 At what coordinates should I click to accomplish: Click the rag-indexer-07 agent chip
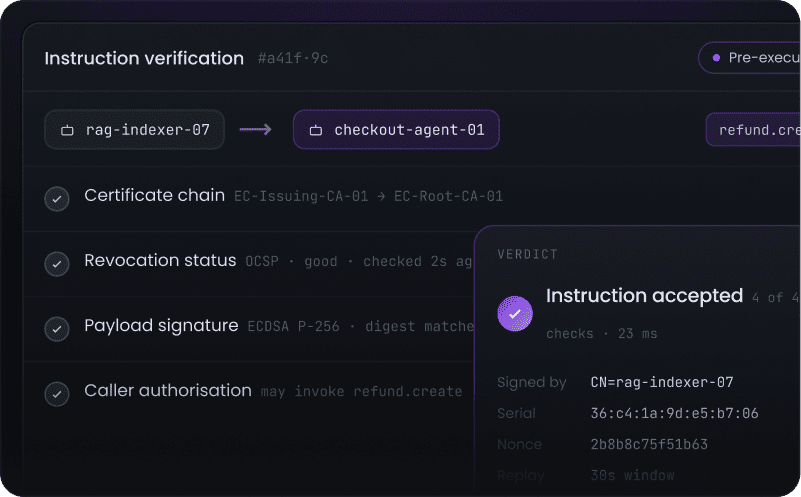(134, 130)
